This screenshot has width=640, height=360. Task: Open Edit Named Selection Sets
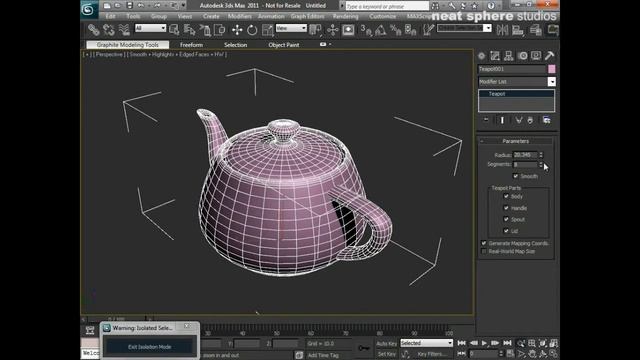coord(428,30)
